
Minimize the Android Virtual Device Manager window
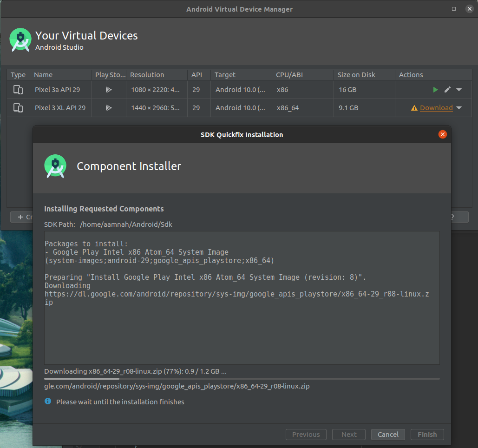click(x=438, y=9)
